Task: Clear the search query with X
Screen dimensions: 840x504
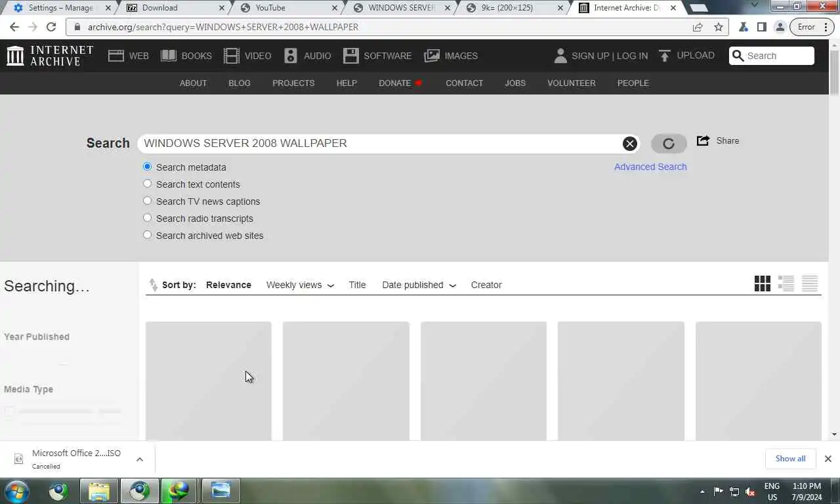Action: 629,144
